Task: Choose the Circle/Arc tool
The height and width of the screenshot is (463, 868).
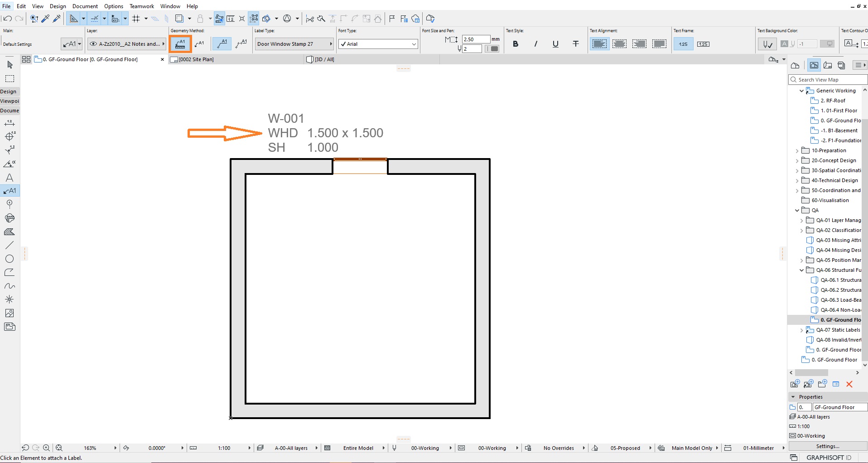Action: 10,259
